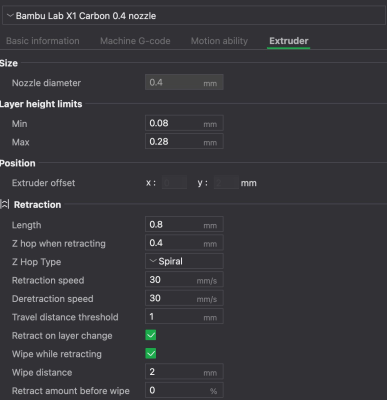387x400 pixels.
Task: Click the Retraction section heading text
Action: coord(37,205)
